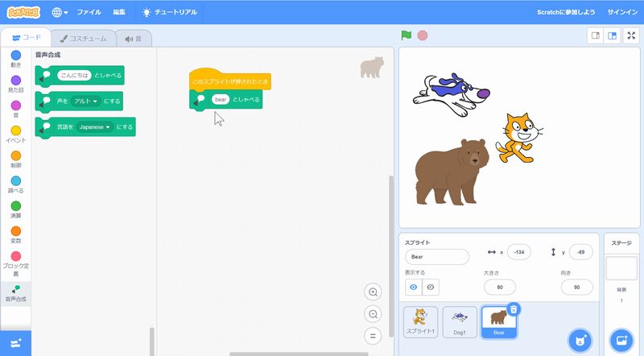
Task: Click the サインイン button
Action: click(621, 12)
